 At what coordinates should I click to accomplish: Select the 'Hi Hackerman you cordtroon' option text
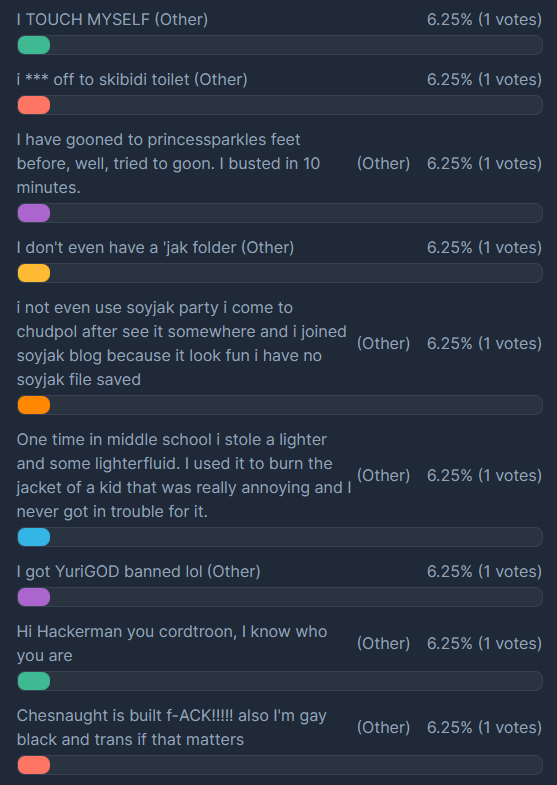pos(172,644)
